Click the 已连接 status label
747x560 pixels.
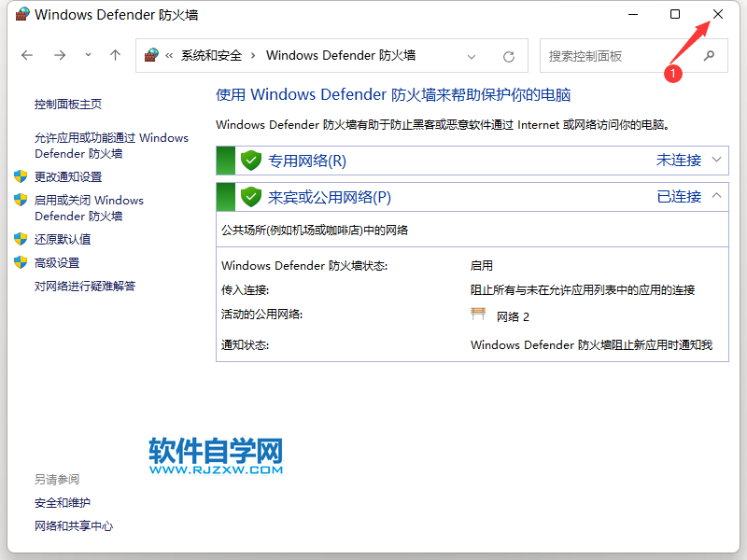click(x=679, y=196)
